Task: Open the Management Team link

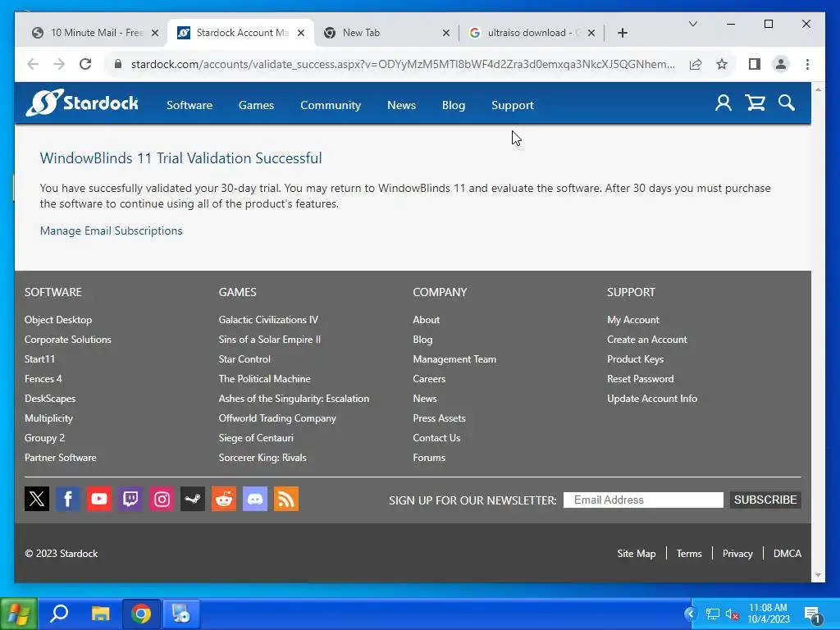Action: (454, 359)
